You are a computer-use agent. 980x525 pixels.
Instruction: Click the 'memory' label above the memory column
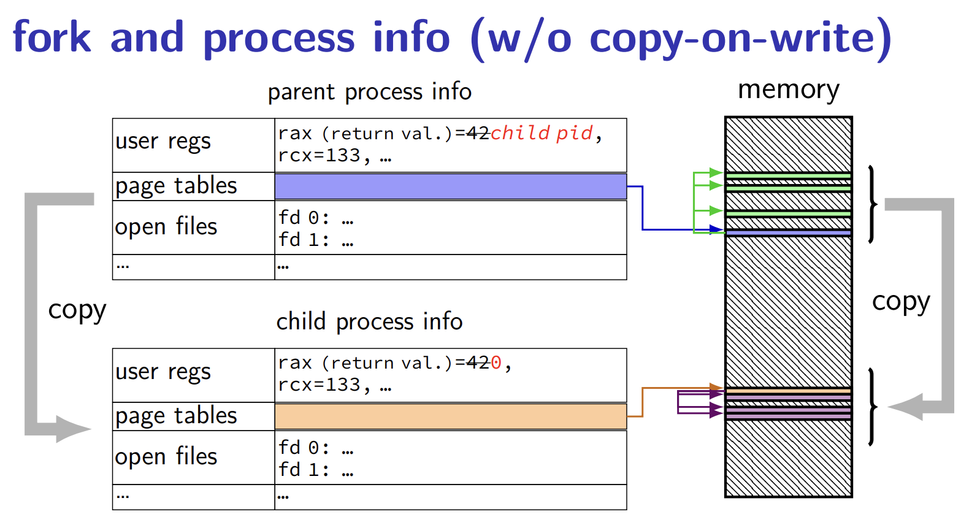click(x=788, y=90)
